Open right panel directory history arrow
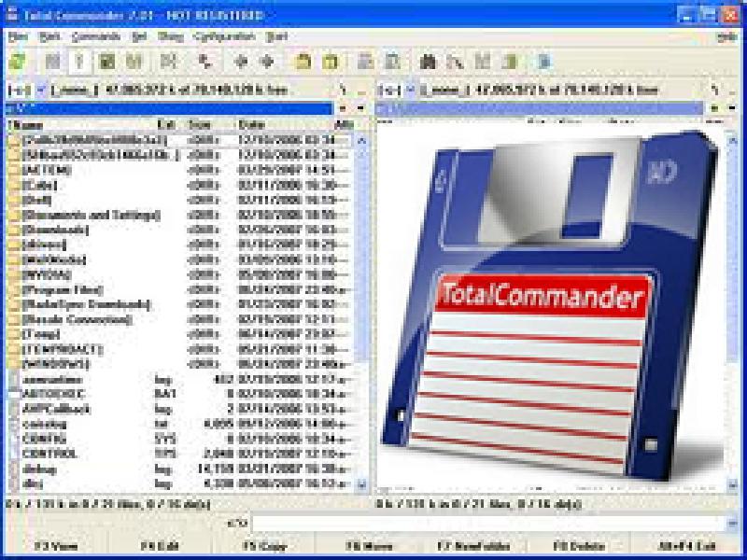Screen dimensions: 747x560 733,108
